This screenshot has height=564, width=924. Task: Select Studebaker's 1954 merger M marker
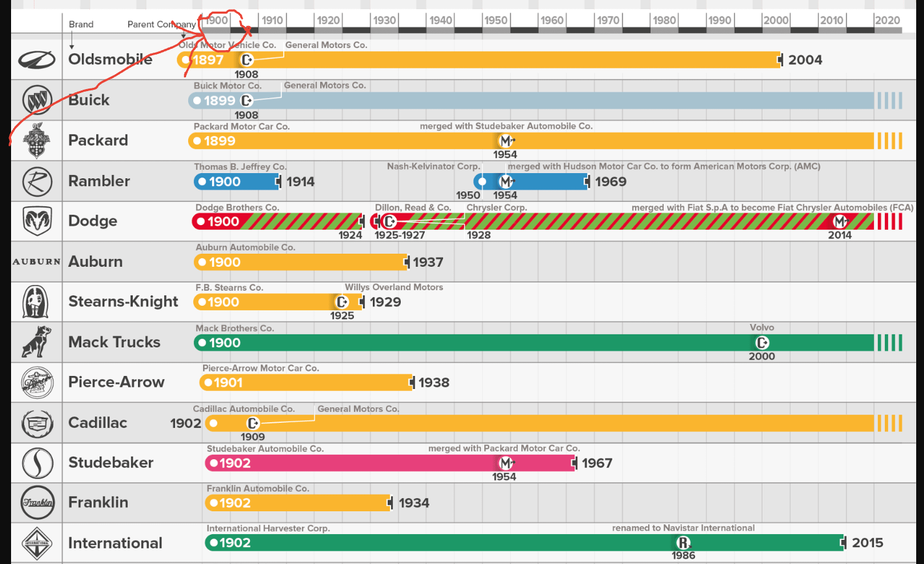506,463
